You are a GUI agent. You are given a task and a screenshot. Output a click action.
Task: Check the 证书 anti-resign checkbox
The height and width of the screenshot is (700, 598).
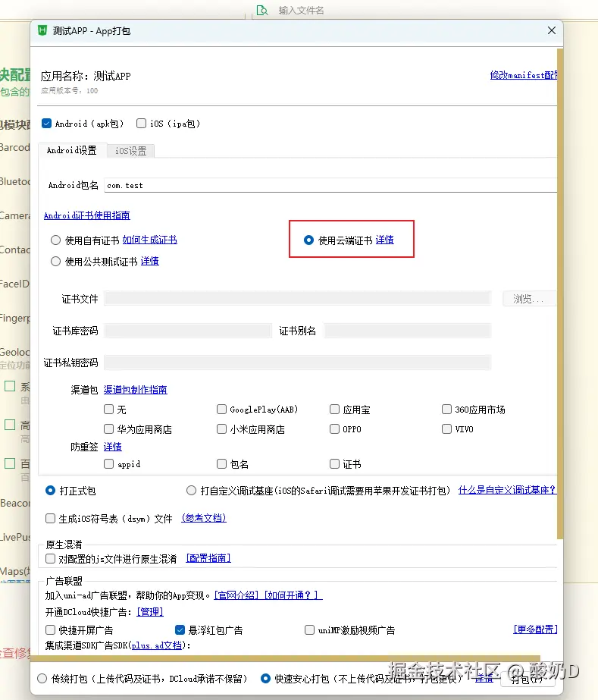tap(334, 464)
